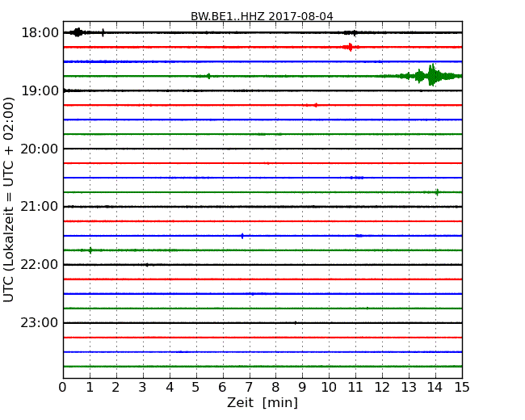Select x-axis tick label 10

pos(329,388)
